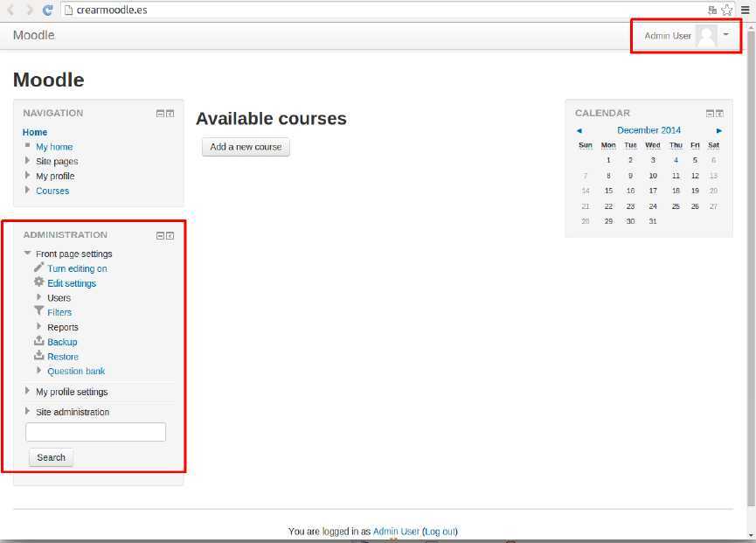This screenshot has width=756, height=543.
Task: Hide the Navigation block icon
Action: [161, 114]
